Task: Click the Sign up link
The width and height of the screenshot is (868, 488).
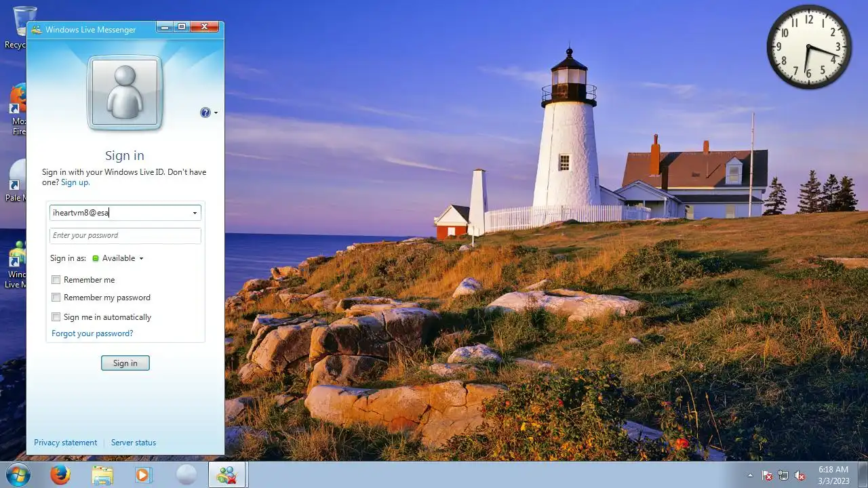Action: [x=75, y=182]
